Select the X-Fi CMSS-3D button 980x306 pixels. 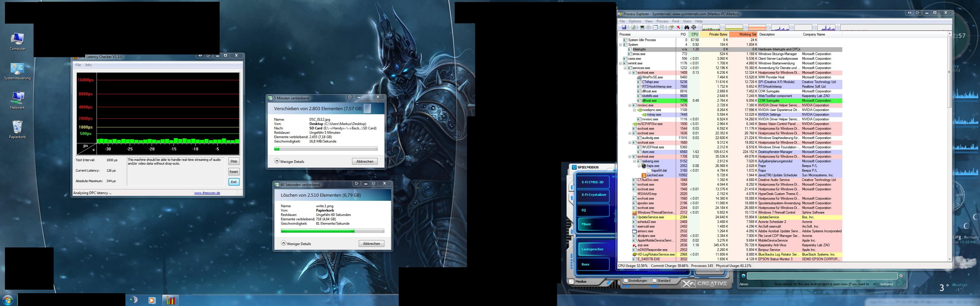[593, 182]
